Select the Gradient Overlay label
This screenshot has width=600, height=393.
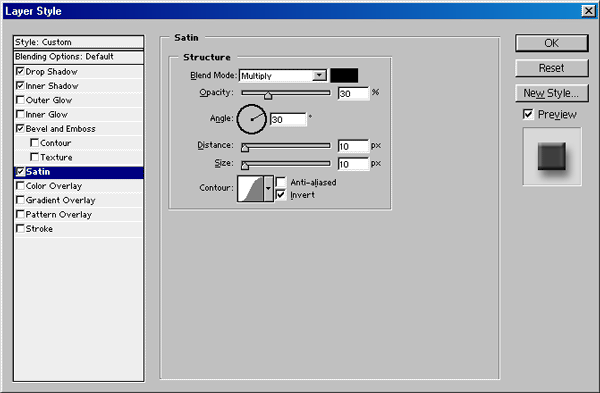60,200
